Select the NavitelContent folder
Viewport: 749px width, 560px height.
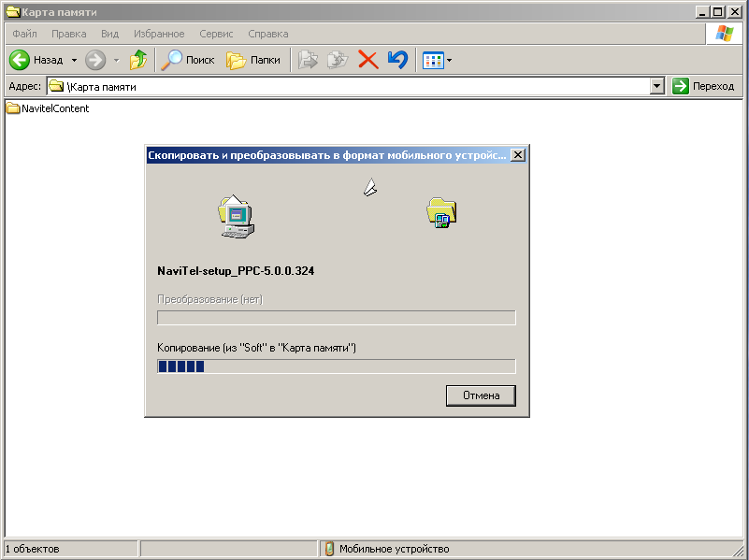coord(54,108)
